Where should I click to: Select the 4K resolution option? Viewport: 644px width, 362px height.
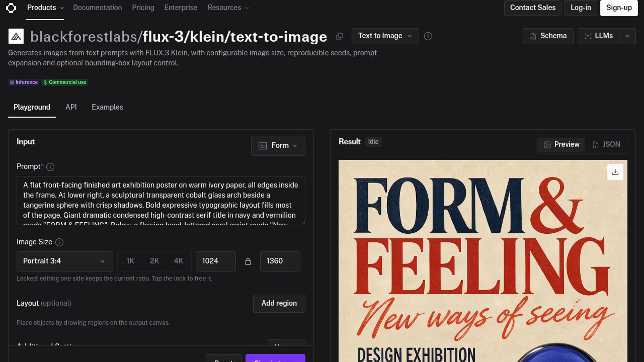(178, 261)
